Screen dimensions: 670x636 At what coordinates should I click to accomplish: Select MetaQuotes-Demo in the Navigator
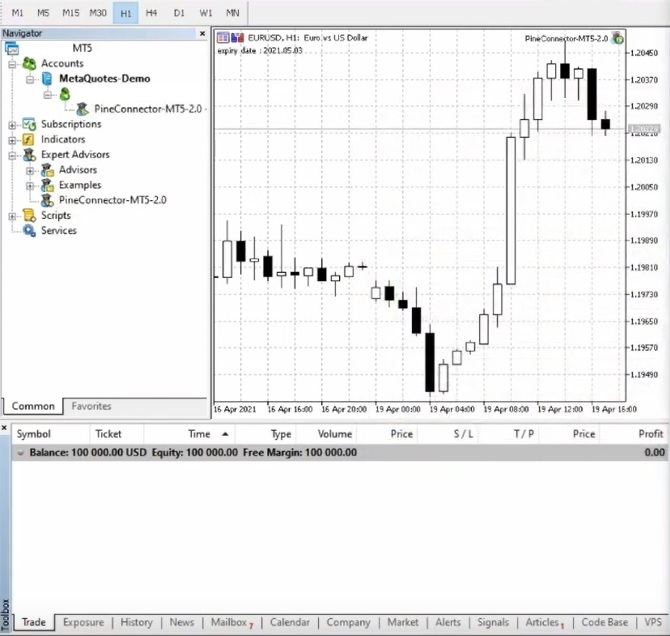105,79
